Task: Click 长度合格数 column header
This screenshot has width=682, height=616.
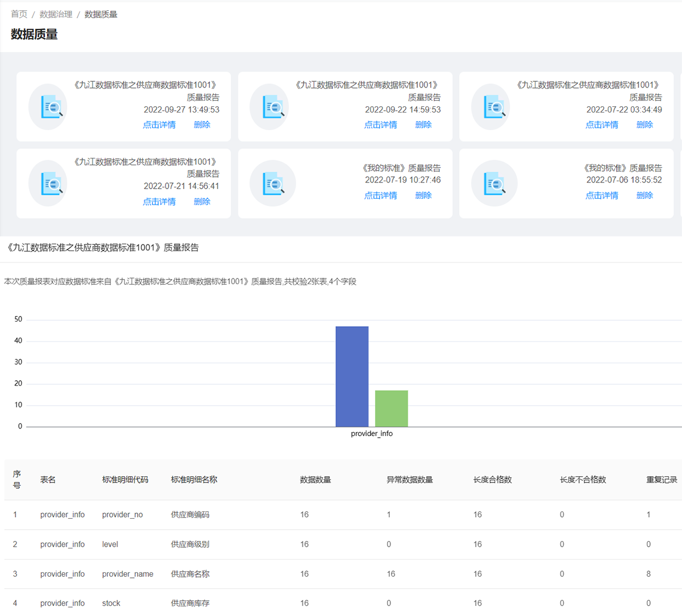Action: coord(493,480)
